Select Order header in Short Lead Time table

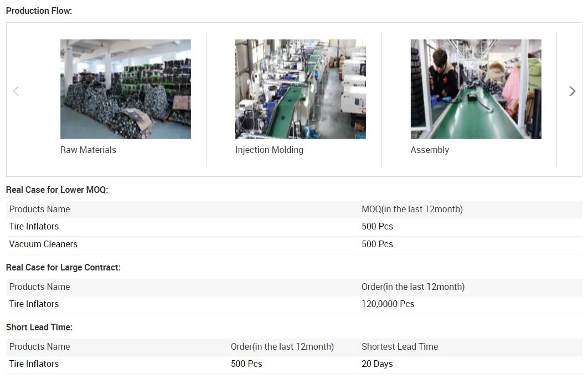(282, 346)
